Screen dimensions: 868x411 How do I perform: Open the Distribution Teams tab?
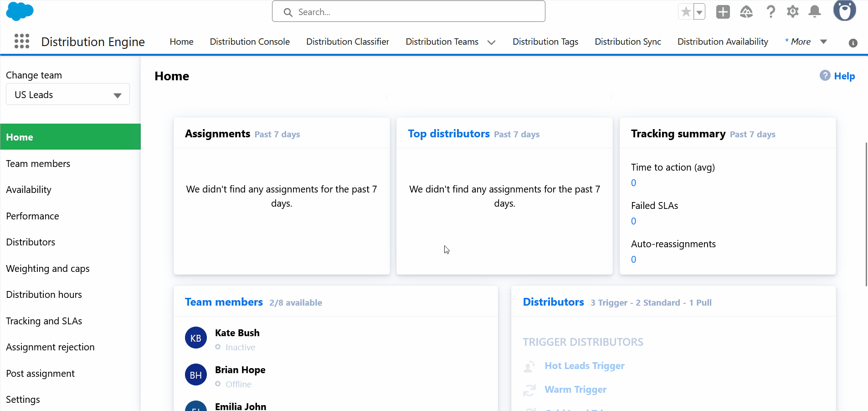click(x=442, y=42)
